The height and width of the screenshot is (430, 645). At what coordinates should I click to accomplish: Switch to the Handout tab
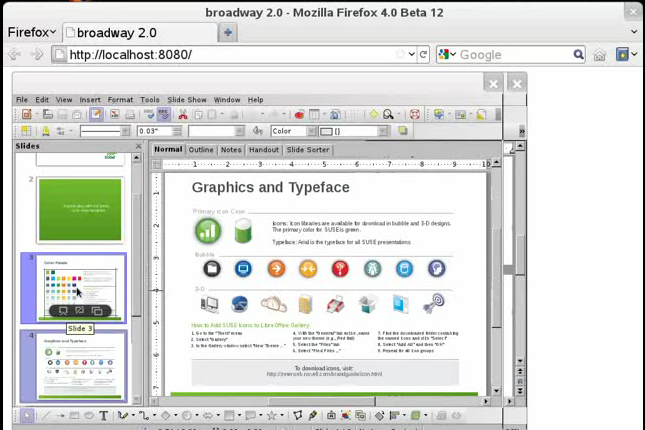[x=264, y=150]
